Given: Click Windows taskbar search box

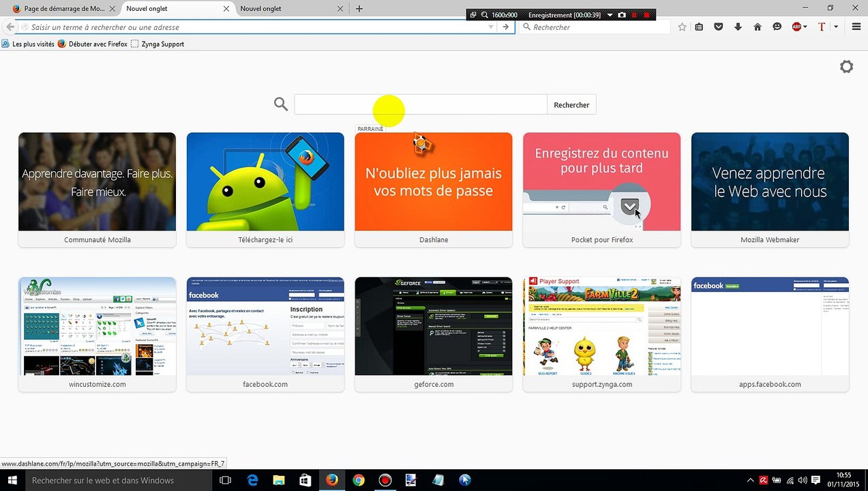Looking at the screenshot, I should pos(117,480).
